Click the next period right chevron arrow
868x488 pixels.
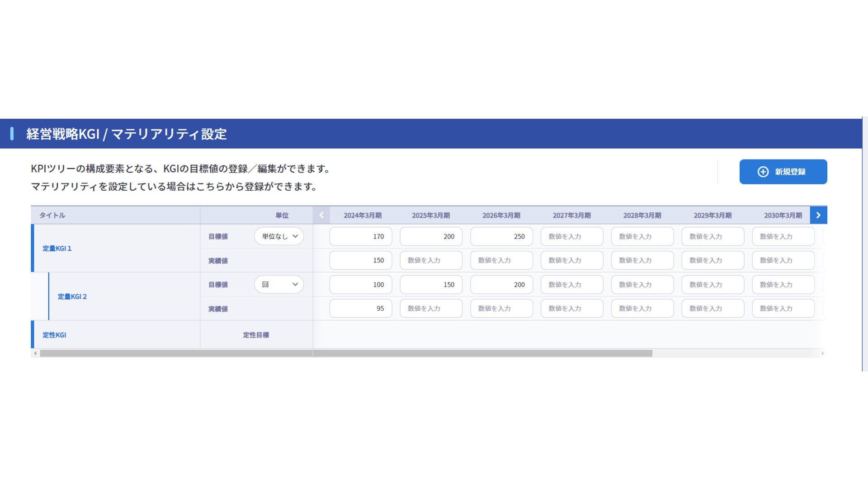point(818,215)
